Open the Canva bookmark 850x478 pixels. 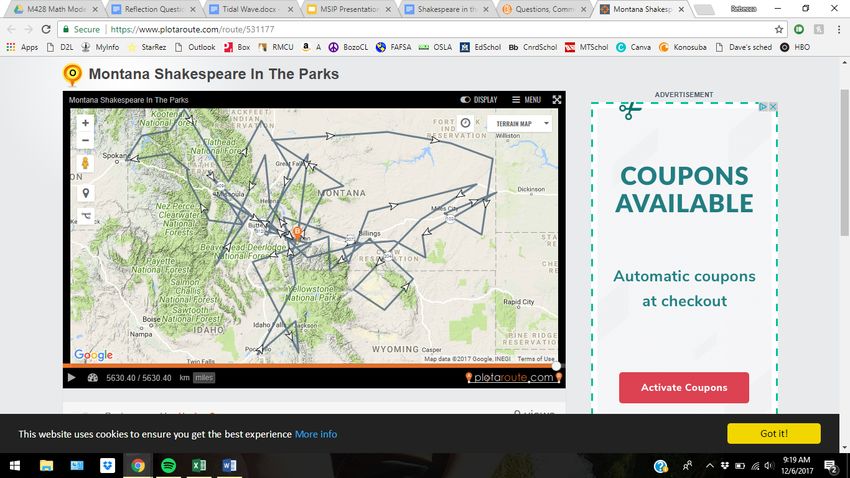pos(634,47)
